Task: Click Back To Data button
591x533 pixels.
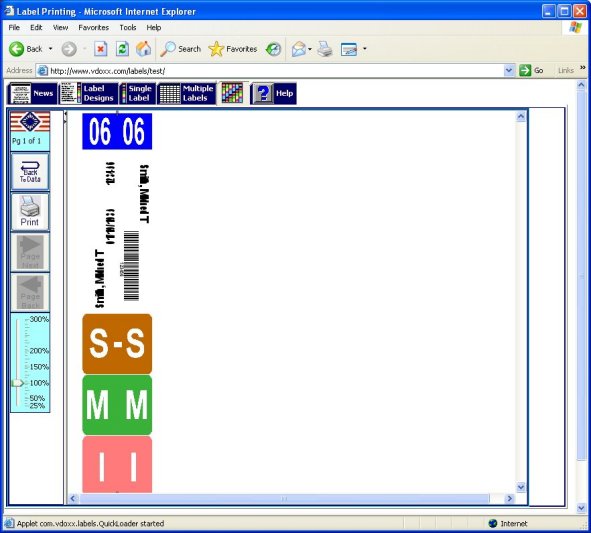Action: pyautogui.click(x=30, y=172)
